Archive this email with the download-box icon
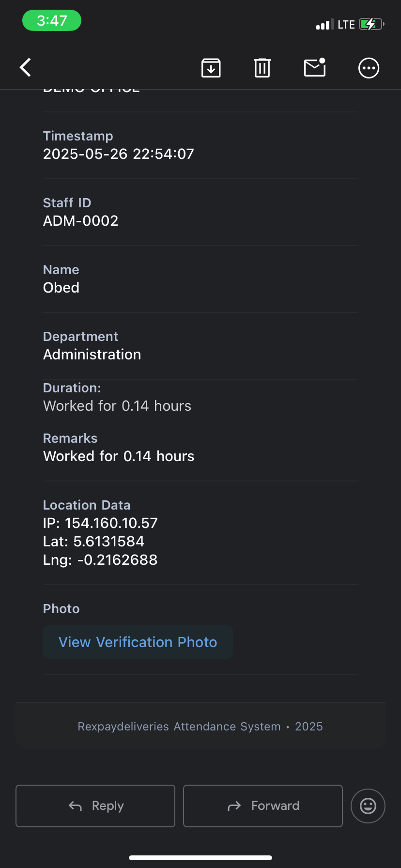 (211, 68)
